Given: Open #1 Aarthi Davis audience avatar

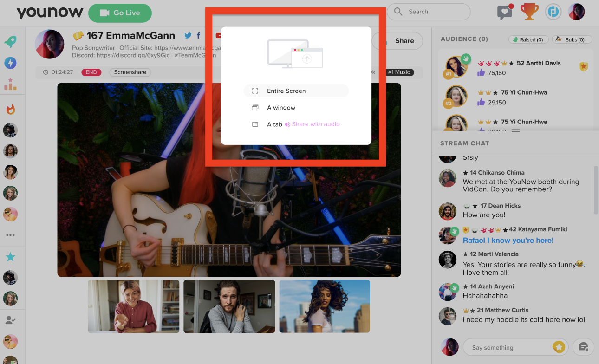Looking at the screenshot, I should [456, 67].
